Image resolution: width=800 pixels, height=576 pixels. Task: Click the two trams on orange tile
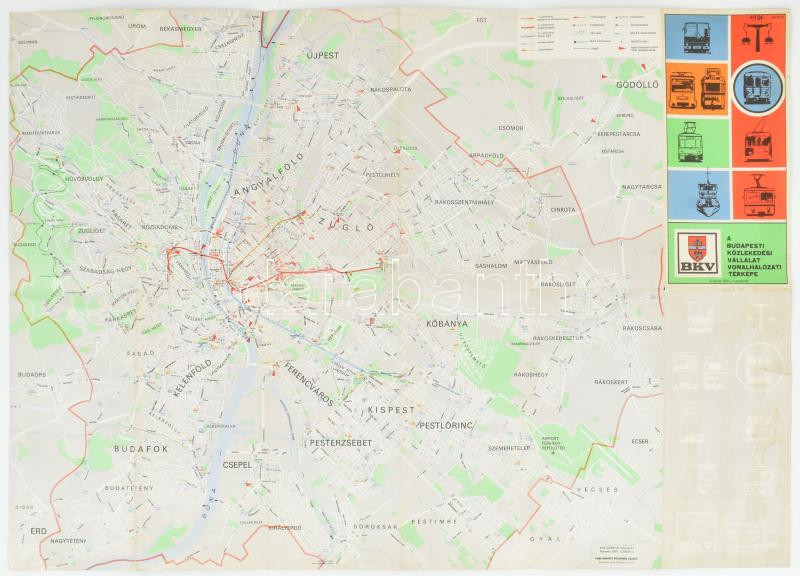coord(696,90)
